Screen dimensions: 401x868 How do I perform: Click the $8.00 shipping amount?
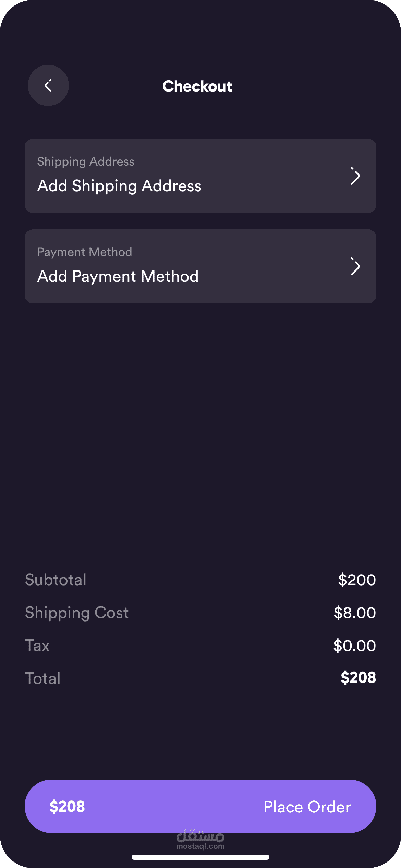(x=355, y=613)
